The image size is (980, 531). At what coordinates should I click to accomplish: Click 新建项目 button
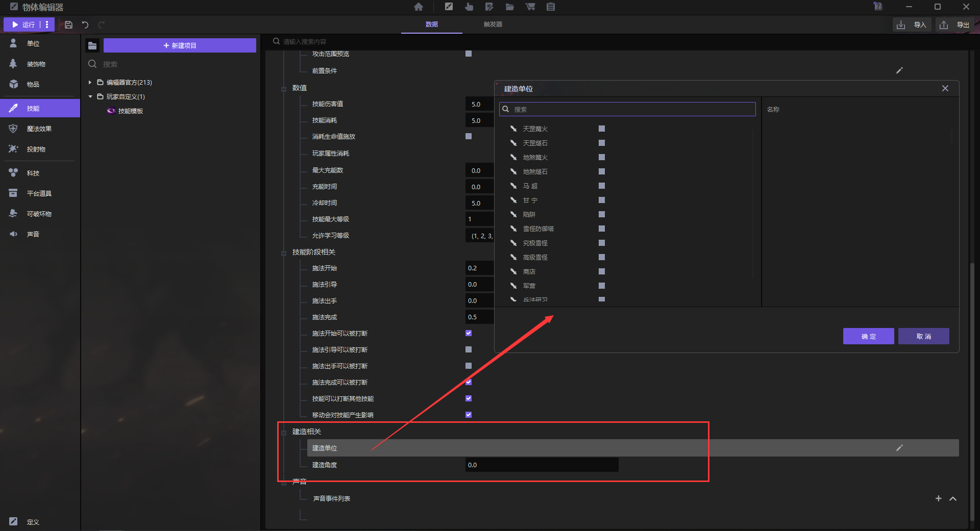coord(180,45)
